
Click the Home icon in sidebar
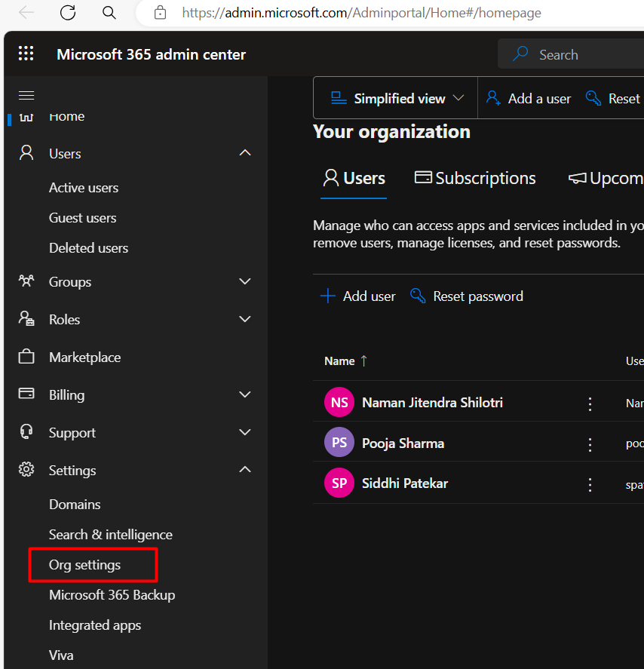[x=26, y=116]
